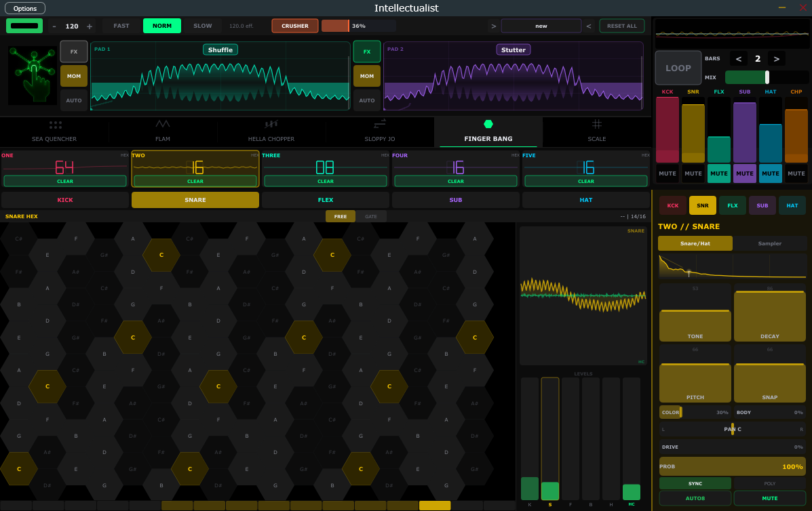Viewport: 812px width, 511px height.
Task: Switch to the Sloppy Jo mode icon
Action: [380, 123]
